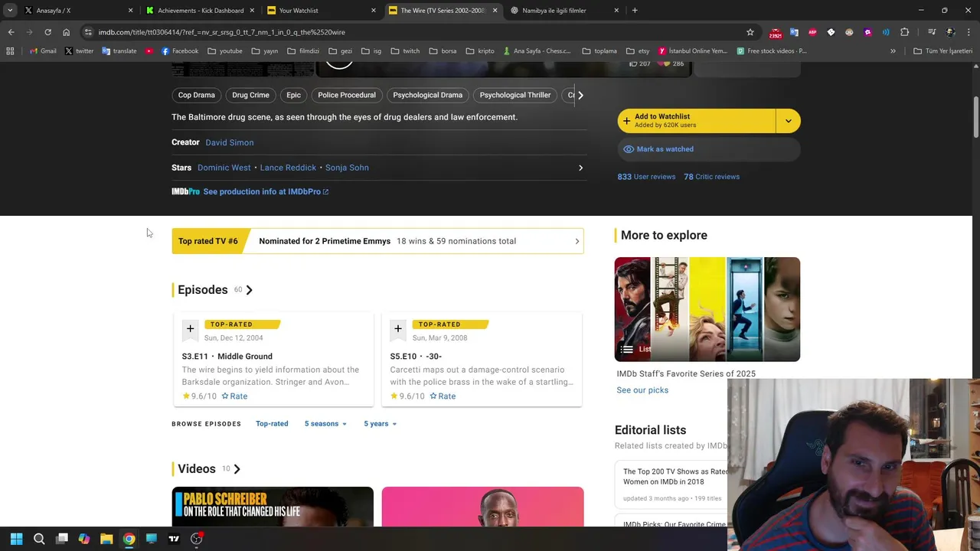Open Chrome three-dot menu
Screen dimensions: 980x551
coord(969,32)
